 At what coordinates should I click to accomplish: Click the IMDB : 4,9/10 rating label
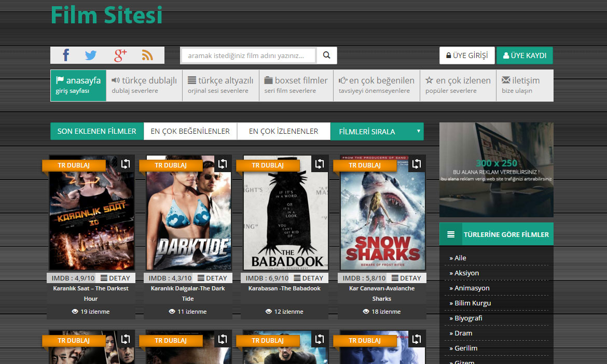(73, 278)
